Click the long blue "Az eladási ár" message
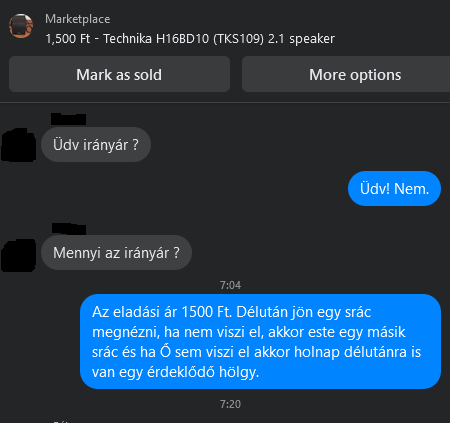Image resolution: width=450 pixels, height=423 pixels. click(x=260, y=342)
